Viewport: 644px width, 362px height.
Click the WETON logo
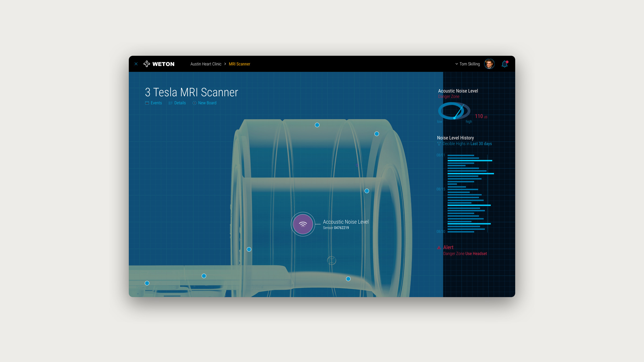tap(159, 64)
